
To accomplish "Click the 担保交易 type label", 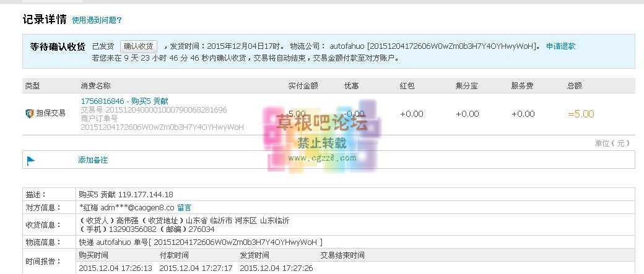I will (x=51, y=113).
